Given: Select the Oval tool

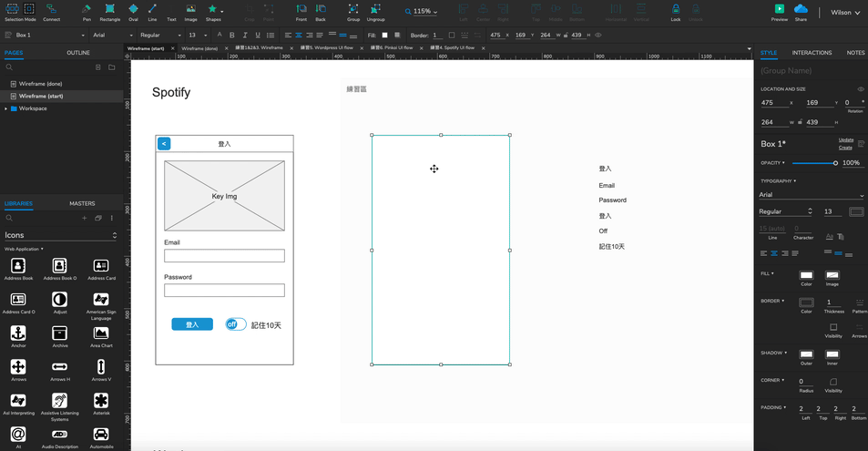Looking at the screenshot, I should tap(133, 12).
